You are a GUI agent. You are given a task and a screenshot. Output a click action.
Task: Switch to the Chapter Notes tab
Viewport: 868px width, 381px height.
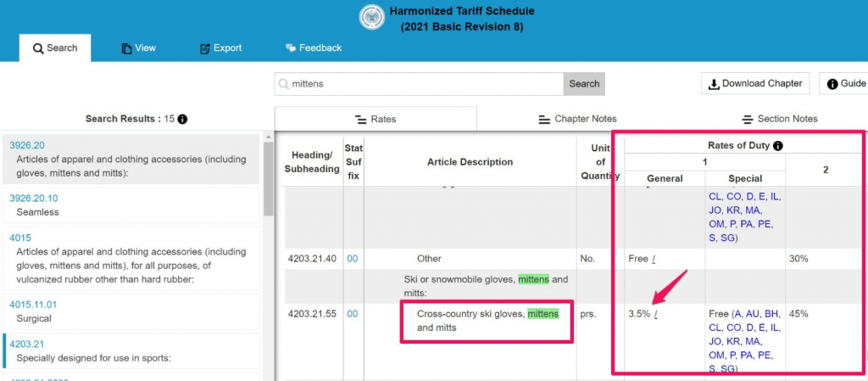(578, 119)
